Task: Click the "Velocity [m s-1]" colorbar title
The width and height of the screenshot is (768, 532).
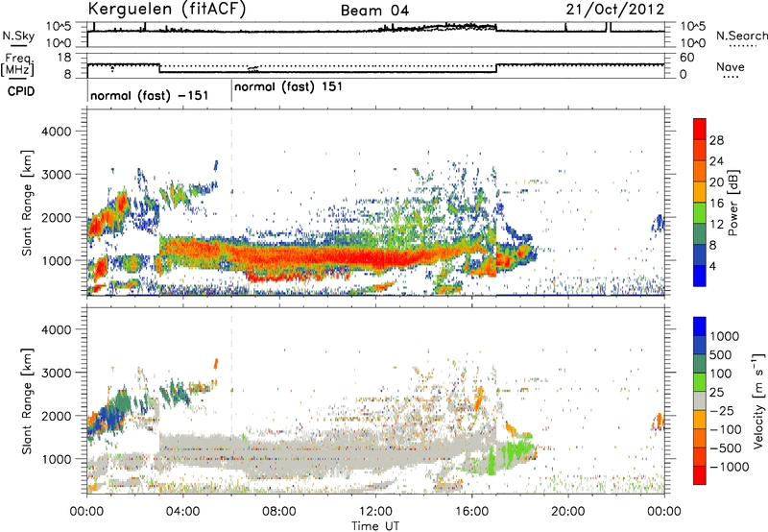Action: [758, 400]
